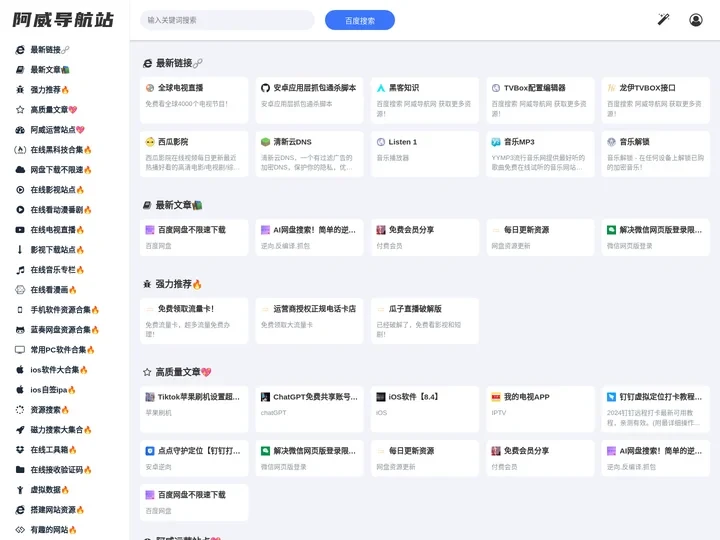Open the 龙伊TVBOX接口 card

(x=655, y=100)
